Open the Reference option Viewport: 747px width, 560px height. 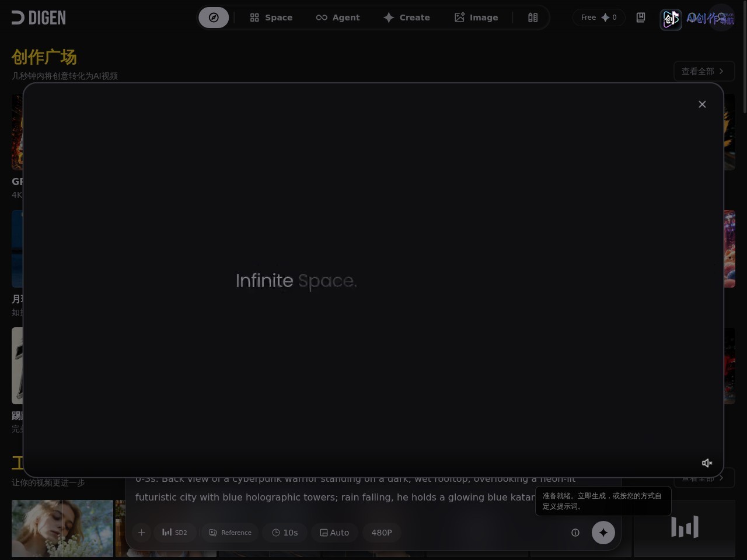[230, 533]
